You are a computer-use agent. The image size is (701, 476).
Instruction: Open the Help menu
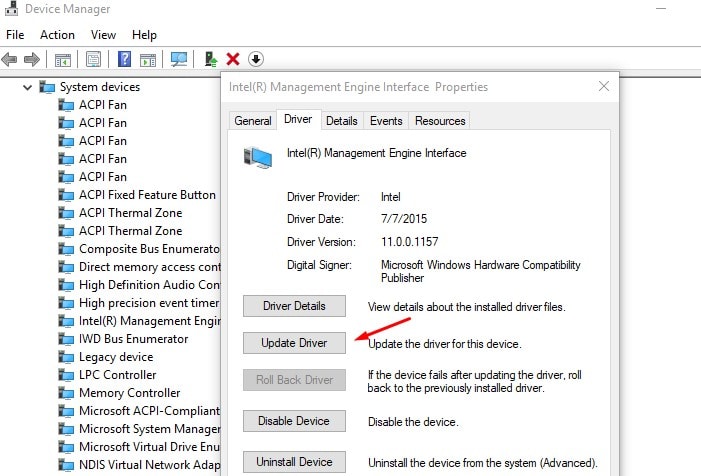coord(144,35)
